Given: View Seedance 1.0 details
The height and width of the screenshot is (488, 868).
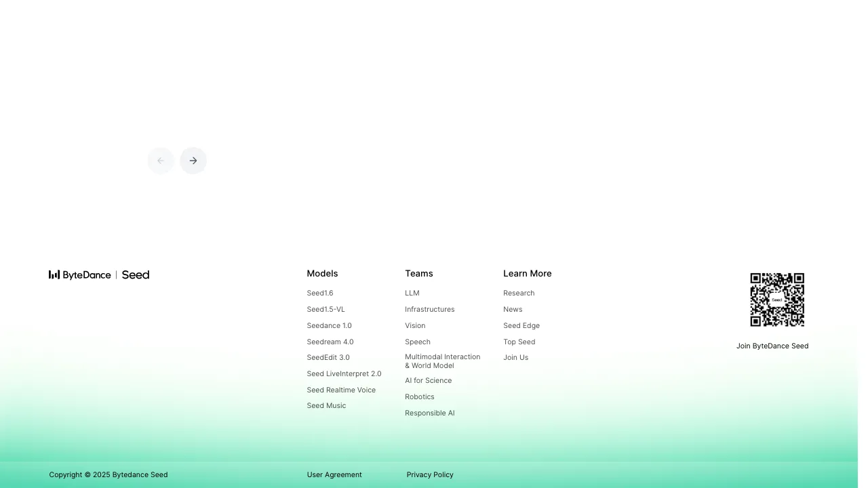Looking at the screenshot, I should (x=329, y=325).
